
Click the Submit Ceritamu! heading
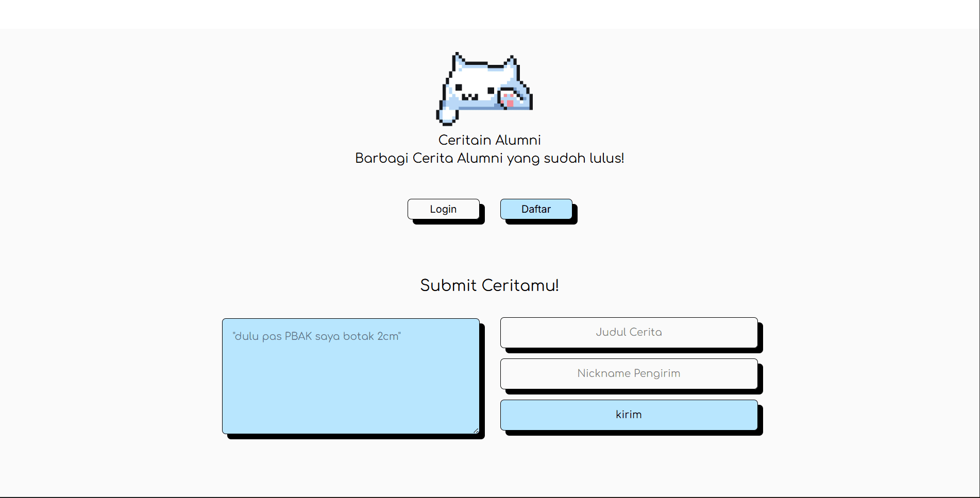point(489,285)
